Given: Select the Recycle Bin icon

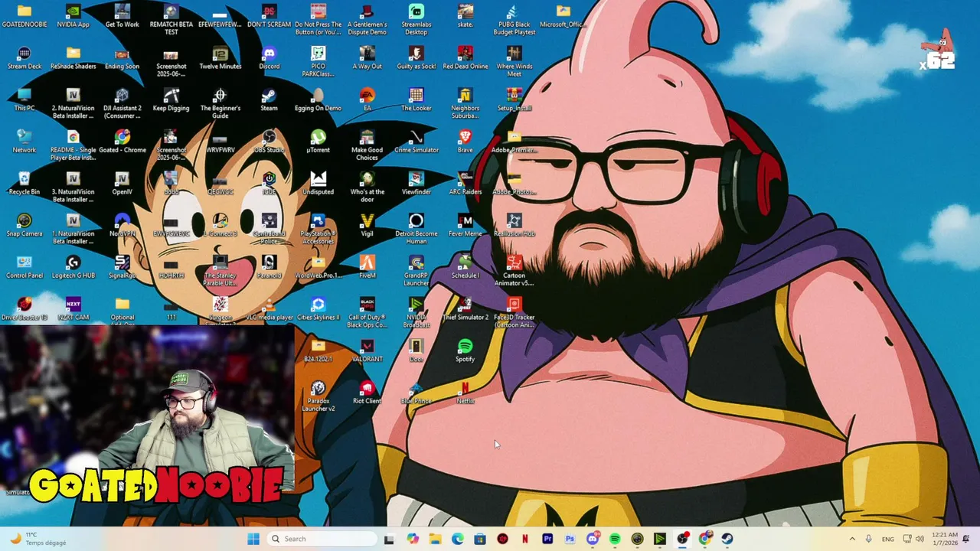Looking at the screenshot, I should [24, 184].
